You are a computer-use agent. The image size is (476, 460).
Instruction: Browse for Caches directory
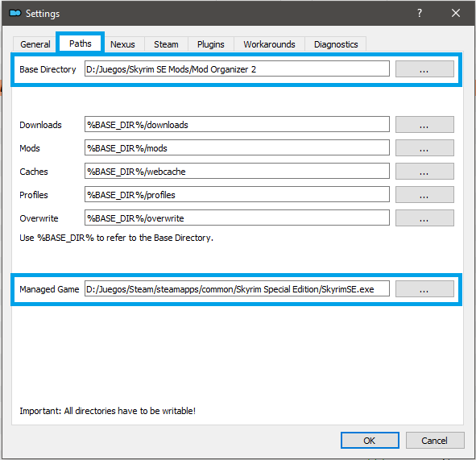(x=424, y=171)
